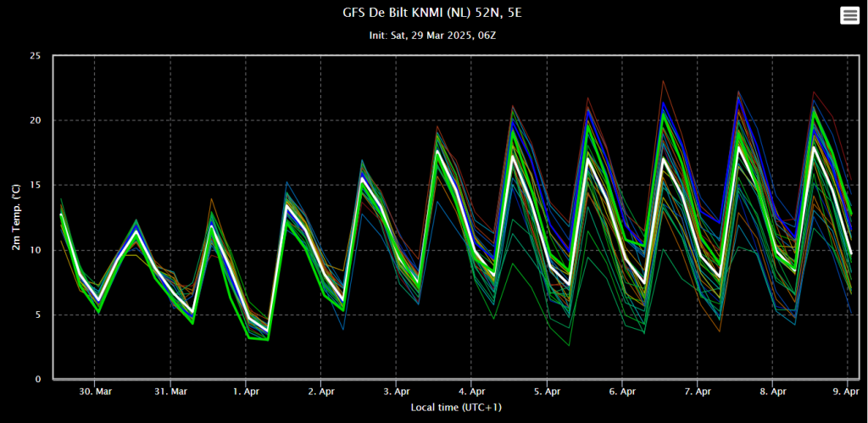
Task: Click the '7. Apr' x-axis label
Action: (697, 392)
